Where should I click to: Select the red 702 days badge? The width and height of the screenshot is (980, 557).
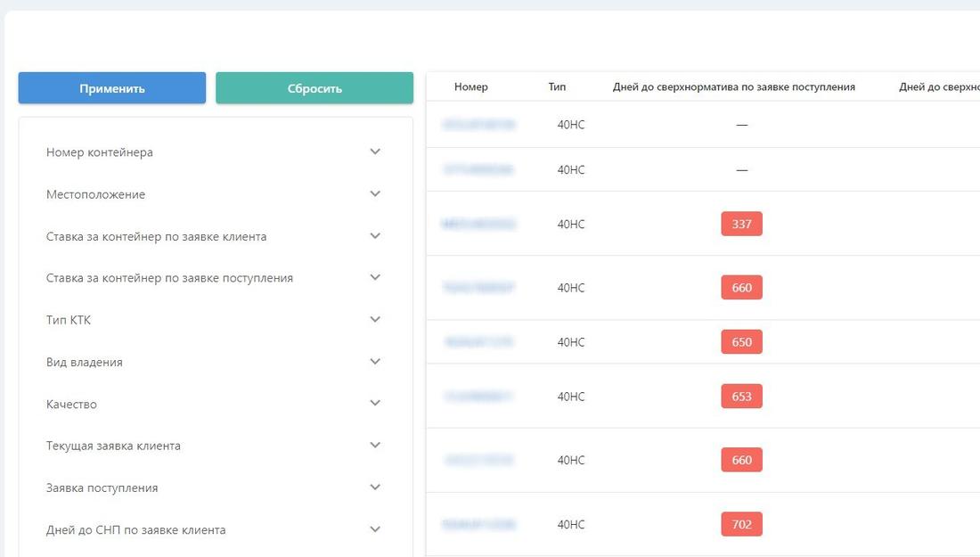(x=742, y=525)
